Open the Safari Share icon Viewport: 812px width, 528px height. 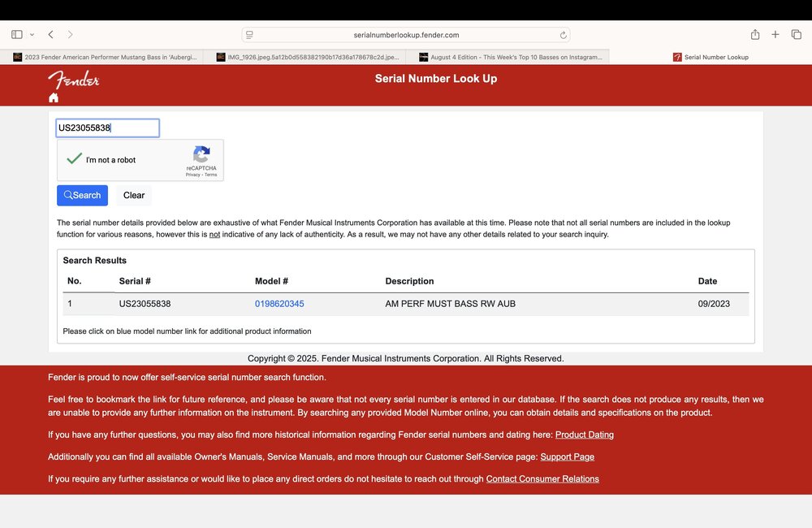755,34
